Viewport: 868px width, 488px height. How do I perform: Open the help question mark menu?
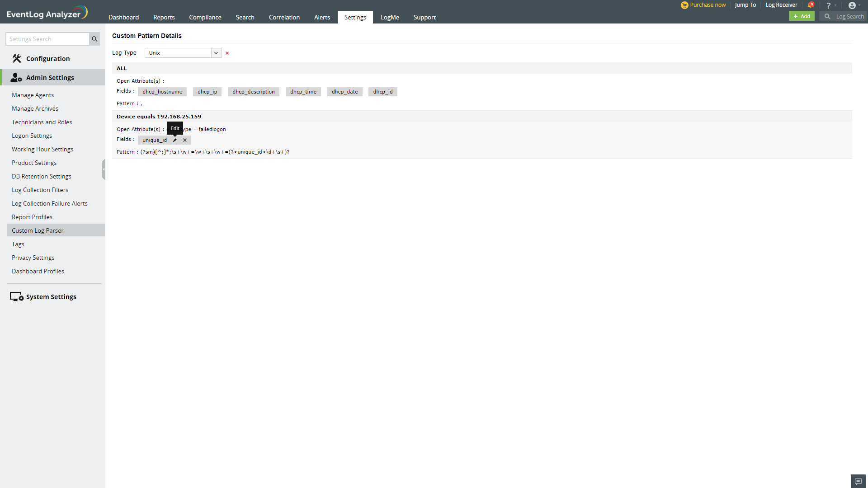829,5
